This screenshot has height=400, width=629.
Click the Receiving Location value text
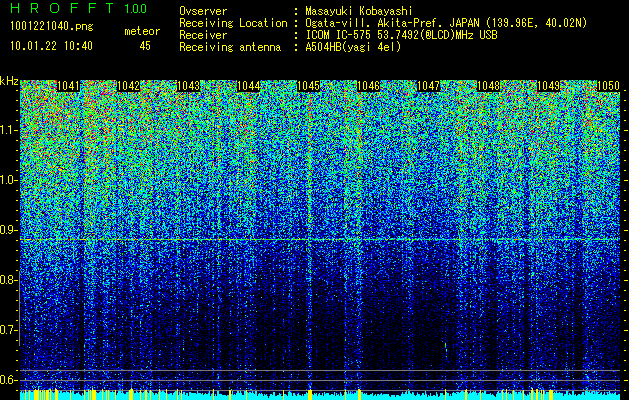pos(446,23)
